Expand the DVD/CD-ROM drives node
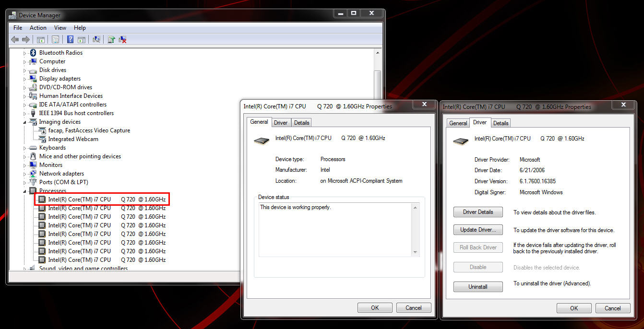Image resolution: width=644 pixels, height=329 pixels. pos(25,87)
